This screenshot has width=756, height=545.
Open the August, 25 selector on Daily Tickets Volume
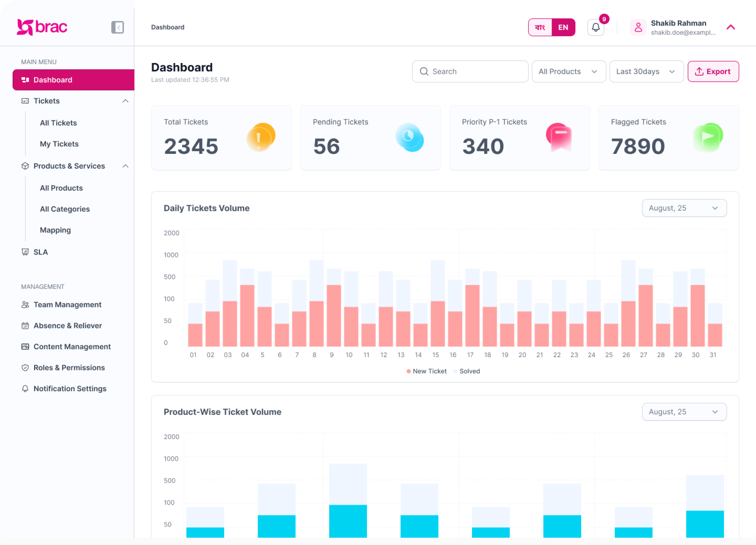[684, 208]
